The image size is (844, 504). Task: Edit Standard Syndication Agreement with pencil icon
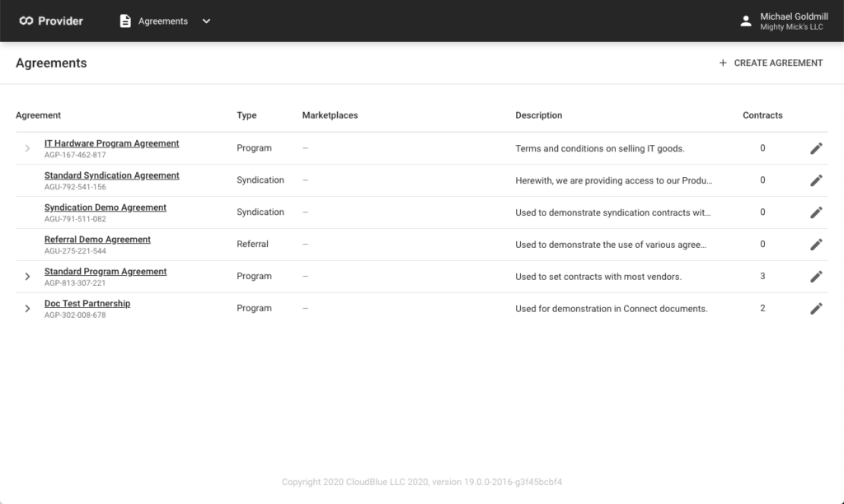tap(816, 180)
